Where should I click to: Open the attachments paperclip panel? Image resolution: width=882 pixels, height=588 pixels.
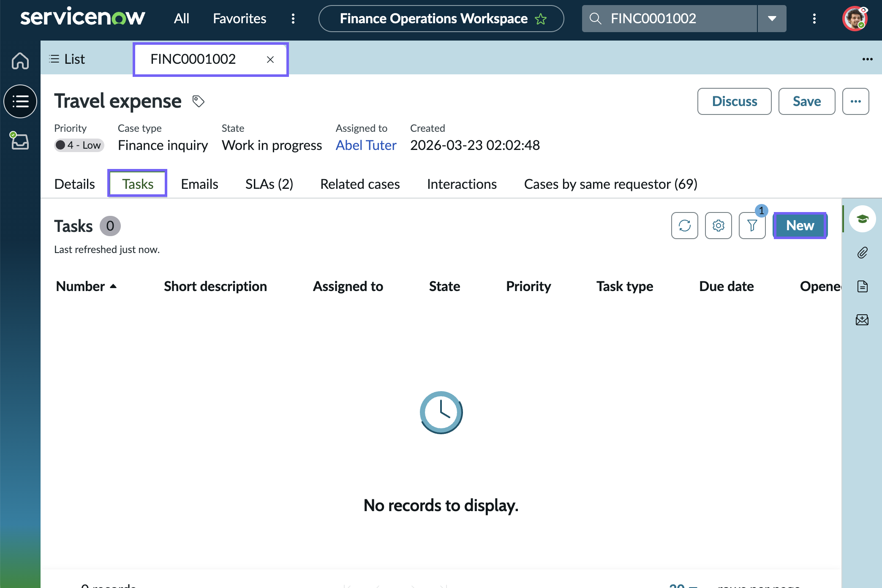coord(862,253)
